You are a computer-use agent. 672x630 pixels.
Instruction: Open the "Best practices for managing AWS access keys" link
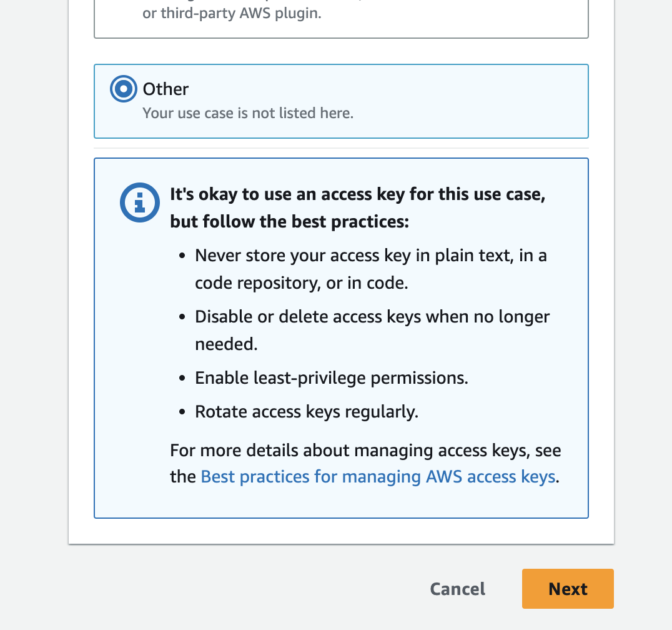378,476
